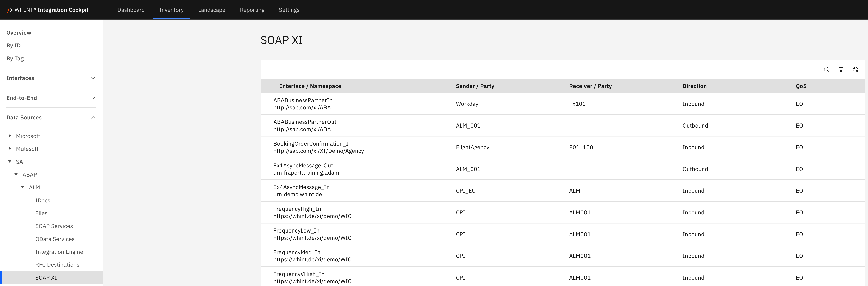The width and height of the screenshot is (868, 286).
Task: Open the Dashboard tab
Action: click(131, 10)
